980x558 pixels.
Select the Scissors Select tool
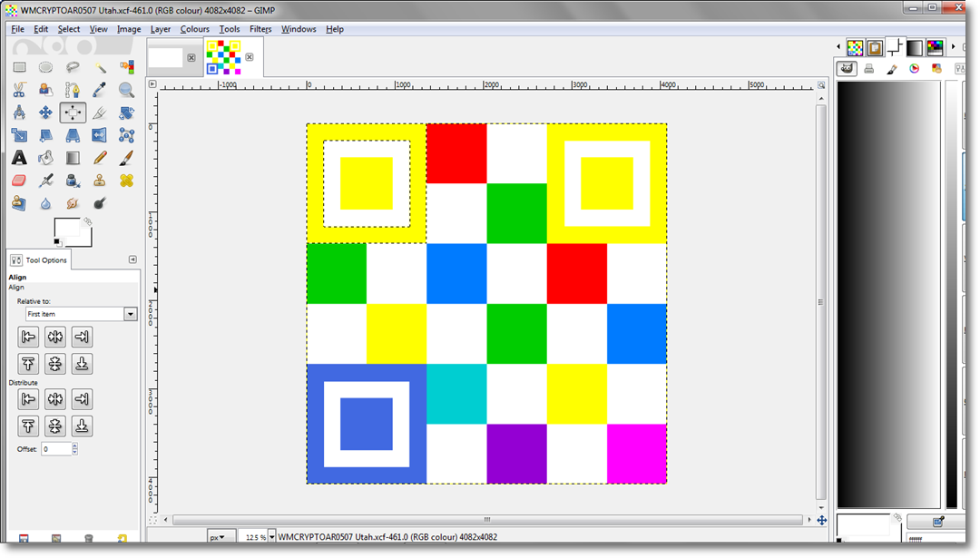coord(19,90)
